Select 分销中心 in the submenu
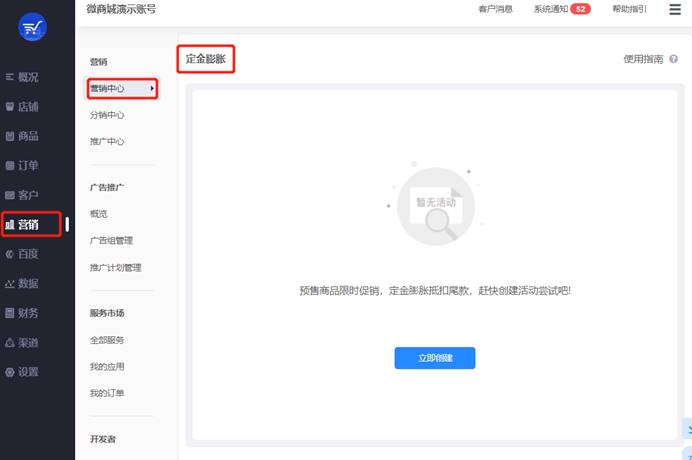This screenshot has width=692, height=460. 107,115
